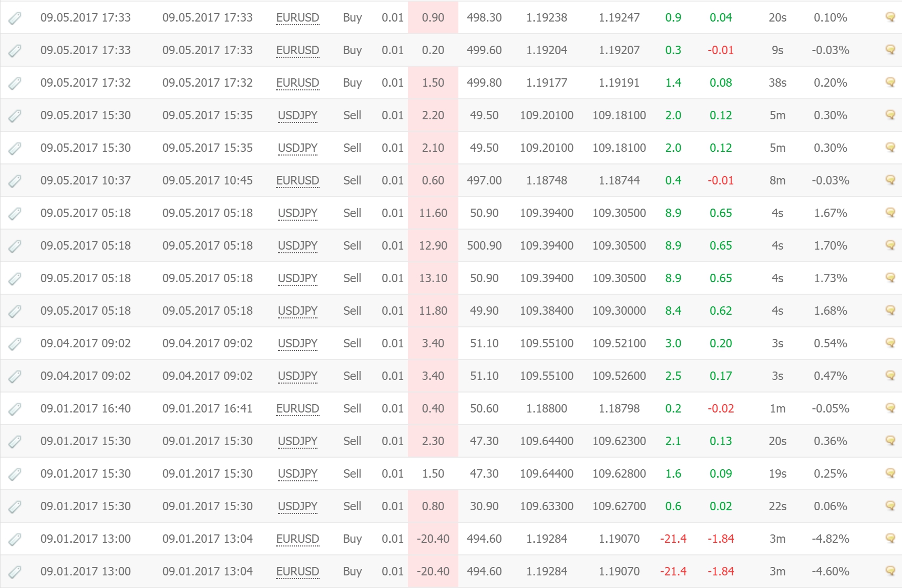Click pencil icon for 17:32 EURUSD Buy trade
902x588 pixels.
[x=15, y=83]
